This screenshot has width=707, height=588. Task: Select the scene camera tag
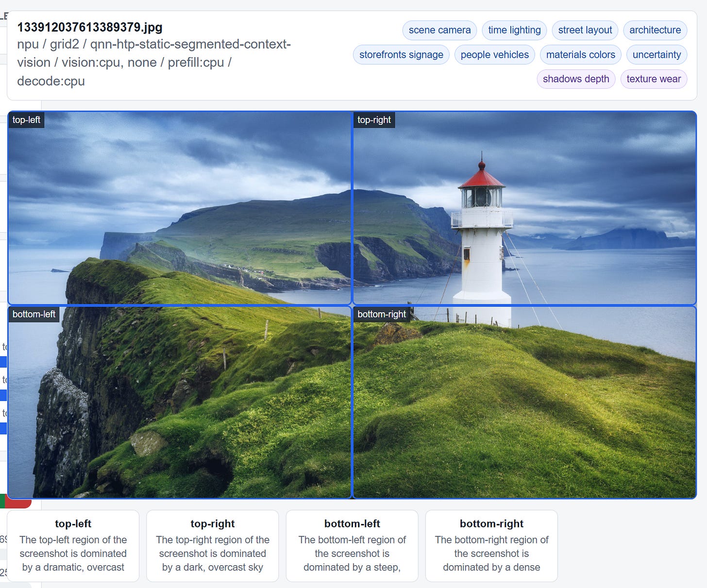tap(439, 30)
